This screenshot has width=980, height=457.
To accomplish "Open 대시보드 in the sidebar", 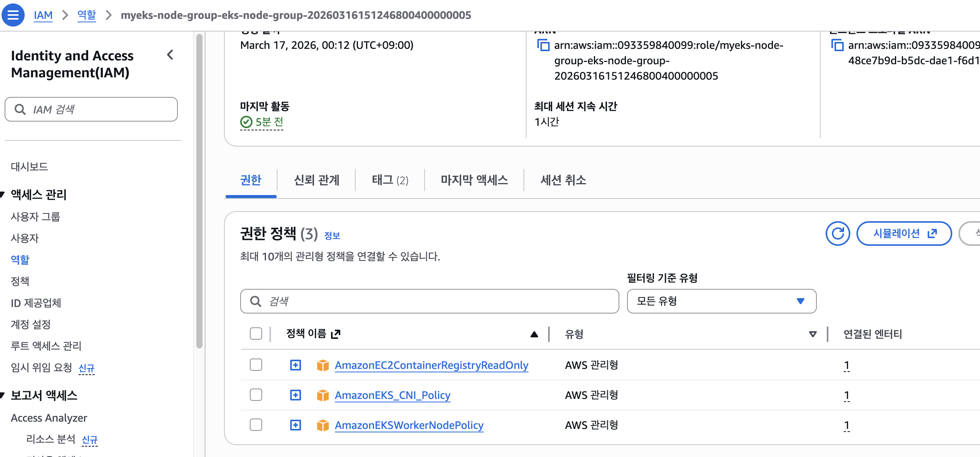I will (29, 167).
